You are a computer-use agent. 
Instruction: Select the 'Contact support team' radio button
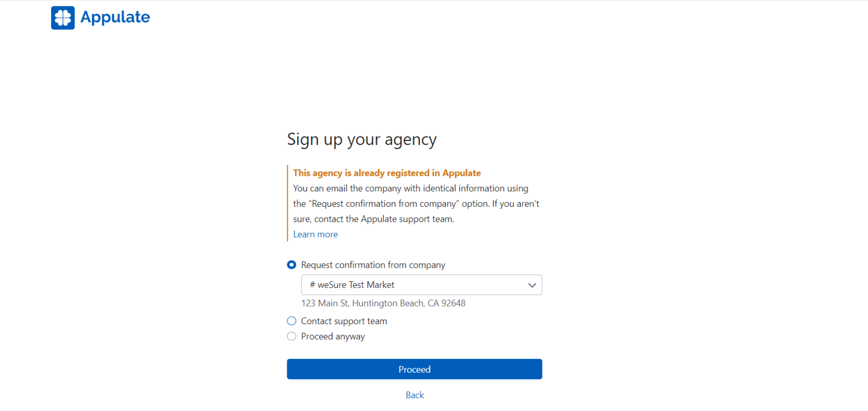[x=292, y=321]
